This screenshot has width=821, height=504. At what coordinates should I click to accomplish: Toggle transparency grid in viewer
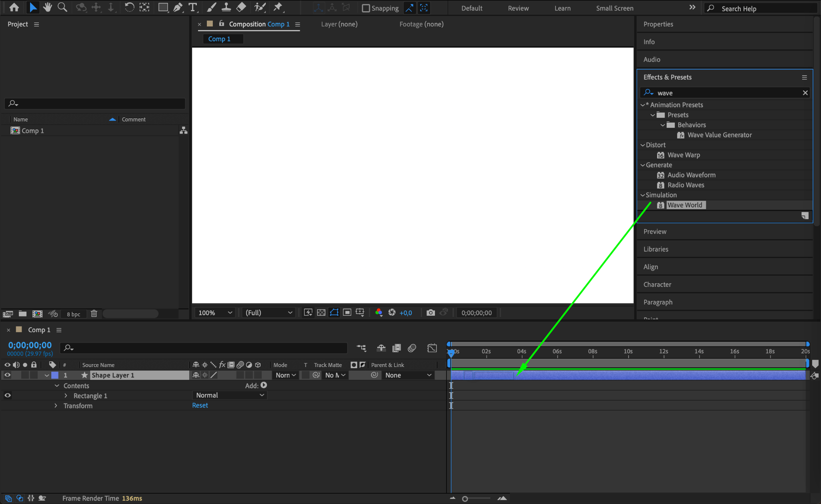click(321, 312)
